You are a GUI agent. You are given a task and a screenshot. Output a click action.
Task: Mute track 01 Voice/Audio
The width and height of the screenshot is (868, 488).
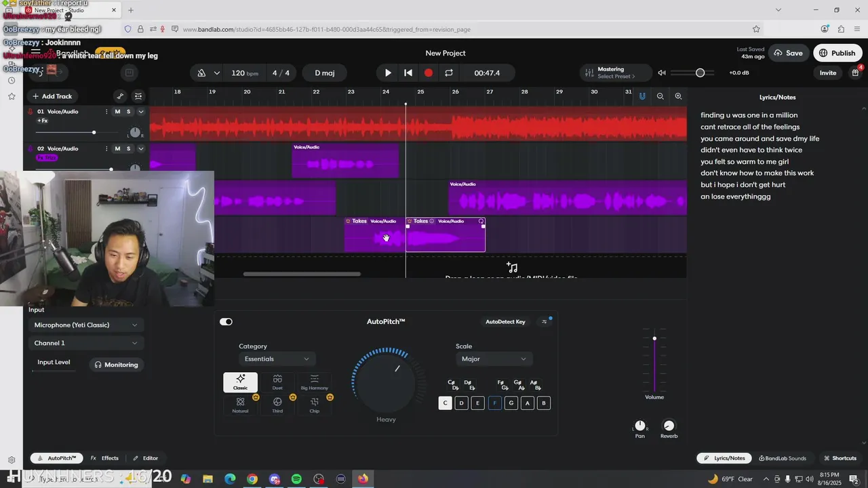[x=117, y=112]
